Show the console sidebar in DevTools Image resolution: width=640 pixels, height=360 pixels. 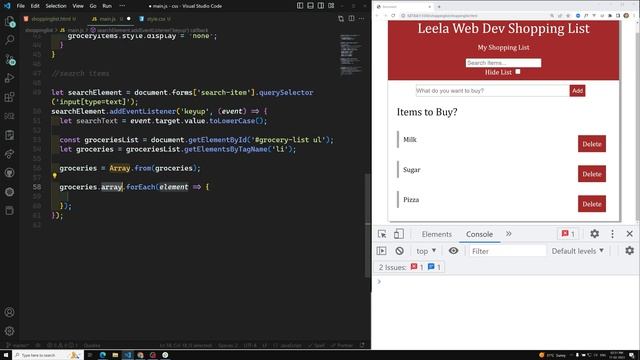(382, 251)
